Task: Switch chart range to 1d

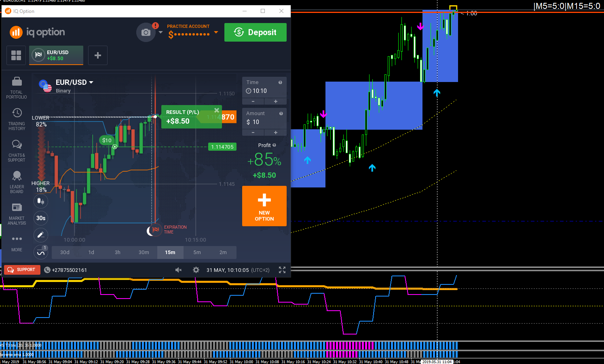Action: 91,252
